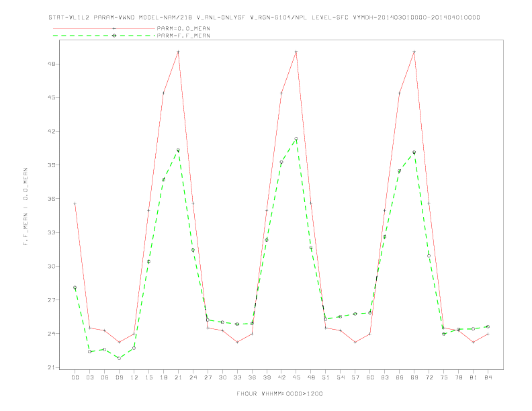Click red O.O_MEAN starting marker at hour 00
Image resolution: width=532 pixels, height=411 pixels.
(x=75, y=203)
